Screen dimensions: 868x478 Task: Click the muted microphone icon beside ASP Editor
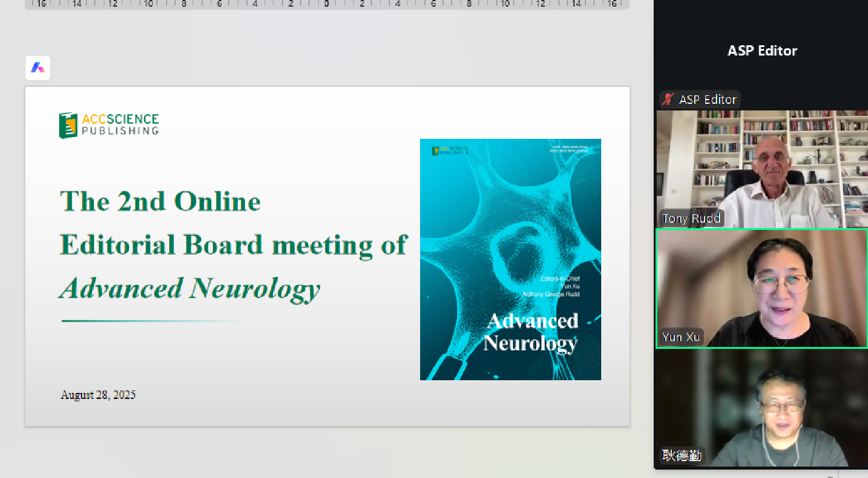(668, 99)
